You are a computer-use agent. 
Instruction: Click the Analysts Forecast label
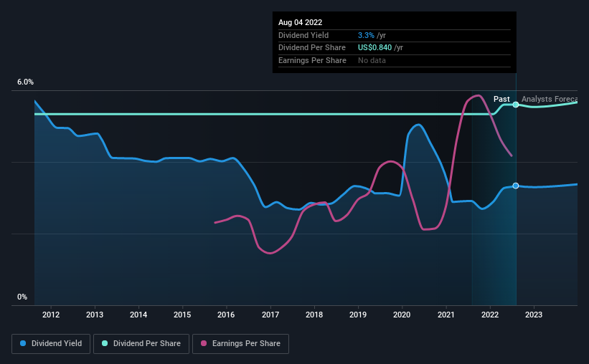(x=549, y=99)
